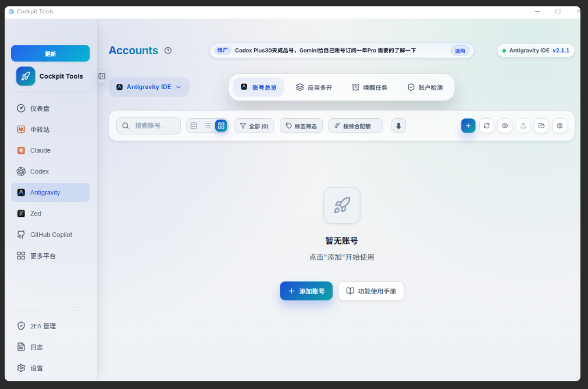The width and height of the screenshot is (588, 389).
Task: Switch to list view icon
Action: [208, 126]
